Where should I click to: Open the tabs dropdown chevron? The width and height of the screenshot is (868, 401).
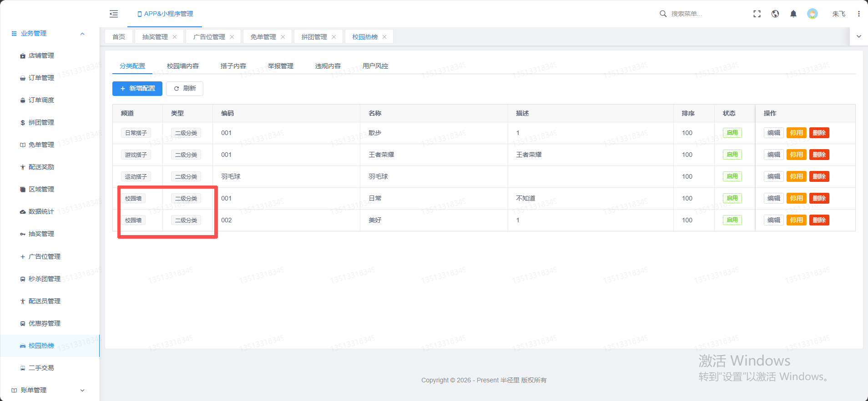click(859, 36)
